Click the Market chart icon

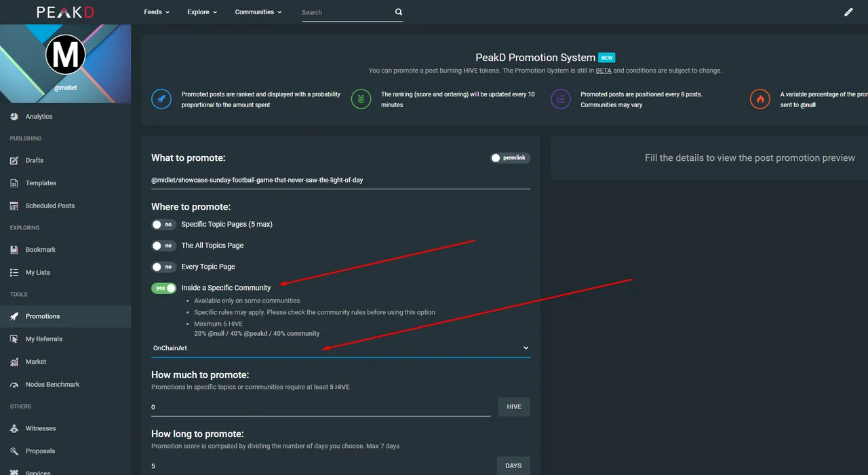[14, 362]
